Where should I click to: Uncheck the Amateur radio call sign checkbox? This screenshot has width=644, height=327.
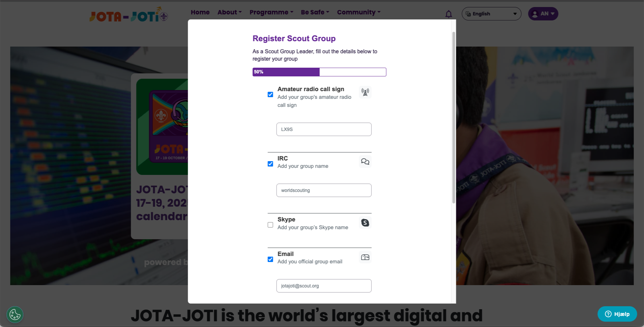(x=270, y=94)
